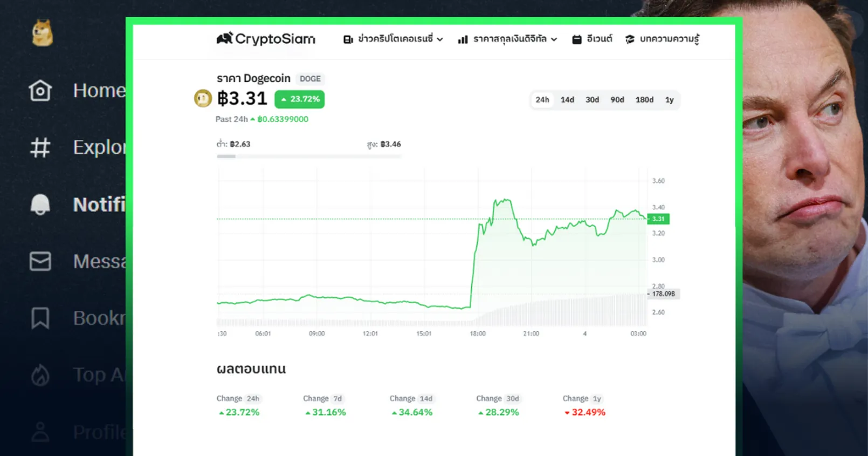Click the Messages envelope icon
The image size is (868, 456).
tap(40, 261)
